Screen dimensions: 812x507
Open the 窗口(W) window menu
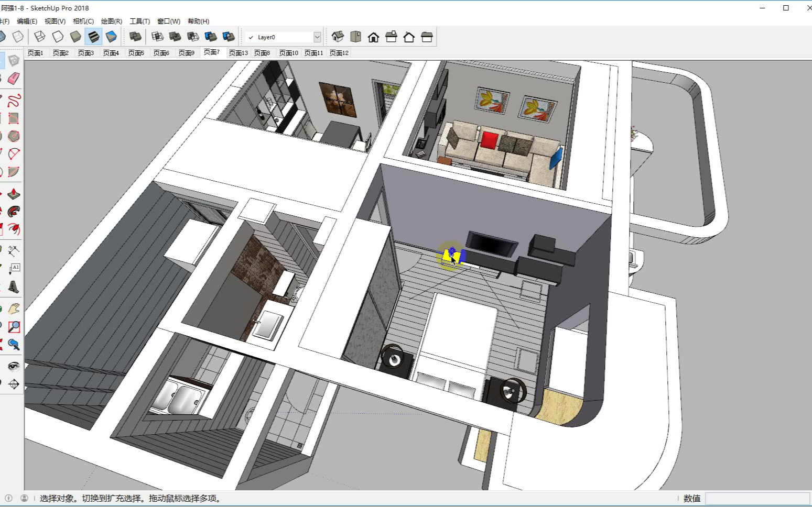(x=168, y=21)
